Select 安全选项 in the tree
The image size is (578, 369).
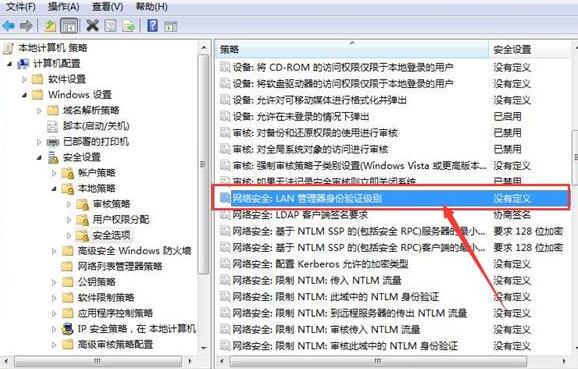112,235
